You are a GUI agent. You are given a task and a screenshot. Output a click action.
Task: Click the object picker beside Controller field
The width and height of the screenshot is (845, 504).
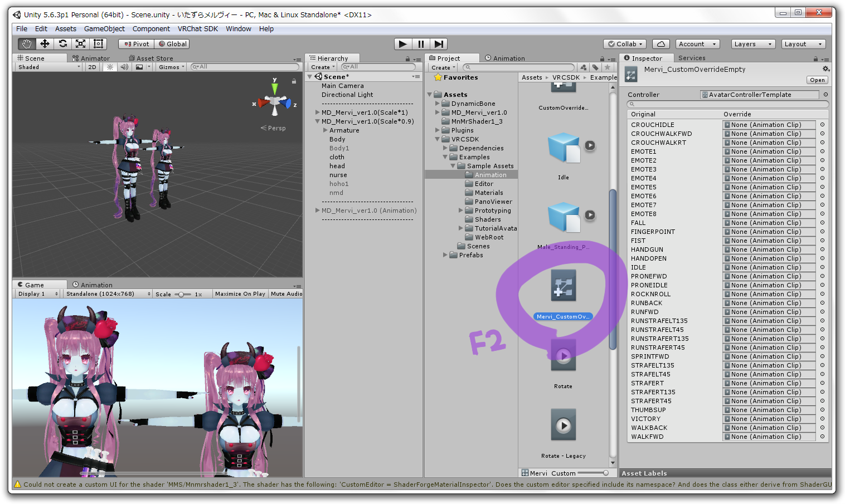(x=825, y=95)
